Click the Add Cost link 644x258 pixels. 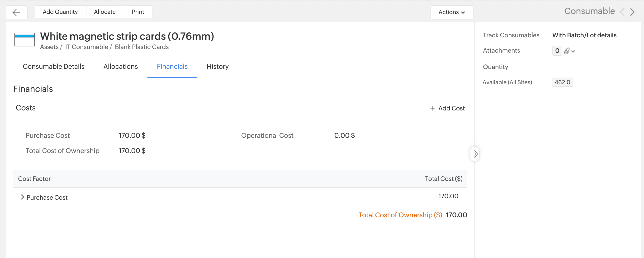451,108
